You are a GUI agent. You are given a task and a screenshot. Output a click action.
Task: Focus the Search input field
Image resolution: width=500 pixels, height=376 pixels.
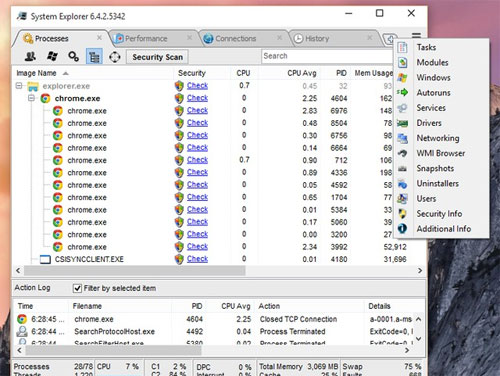[327, 56]
